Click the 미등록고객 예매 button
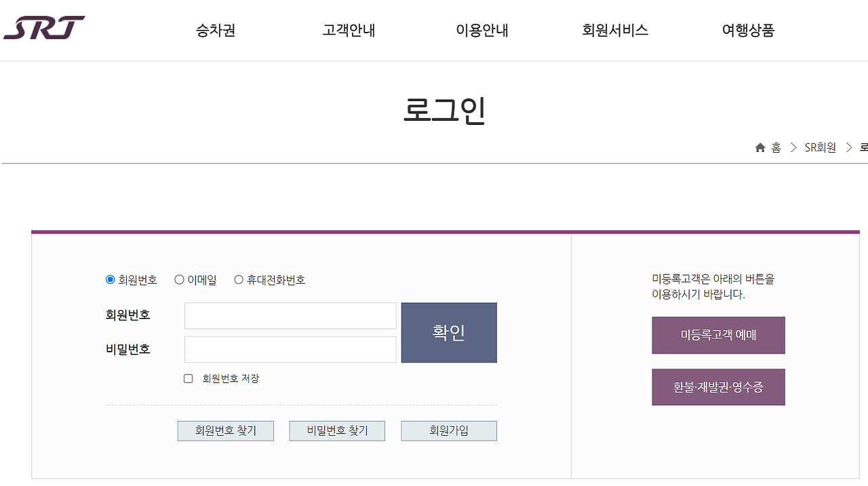Viewport: 868px width, 486px height. 718,335
